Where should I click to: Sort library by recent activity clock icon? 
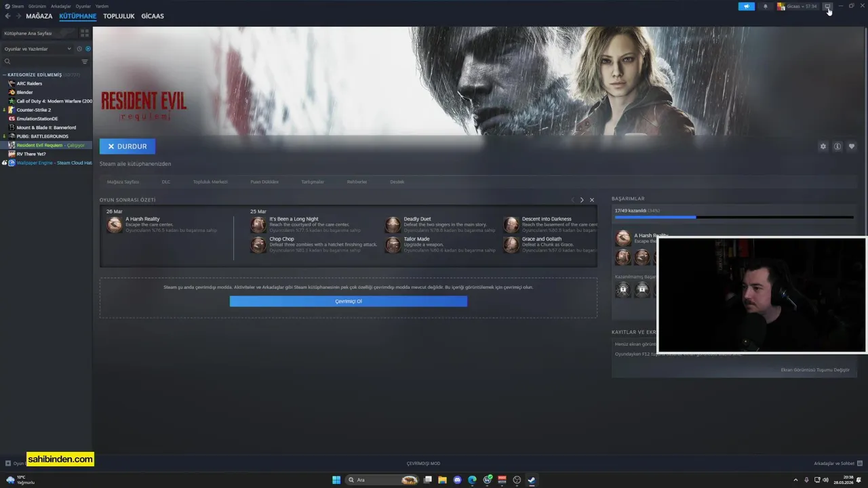[x=79, y=49]
